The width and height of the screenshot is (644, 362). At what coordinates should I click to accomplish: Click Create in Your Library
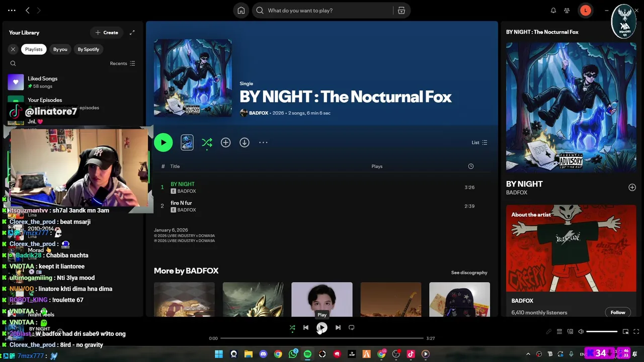click(107, 33)
